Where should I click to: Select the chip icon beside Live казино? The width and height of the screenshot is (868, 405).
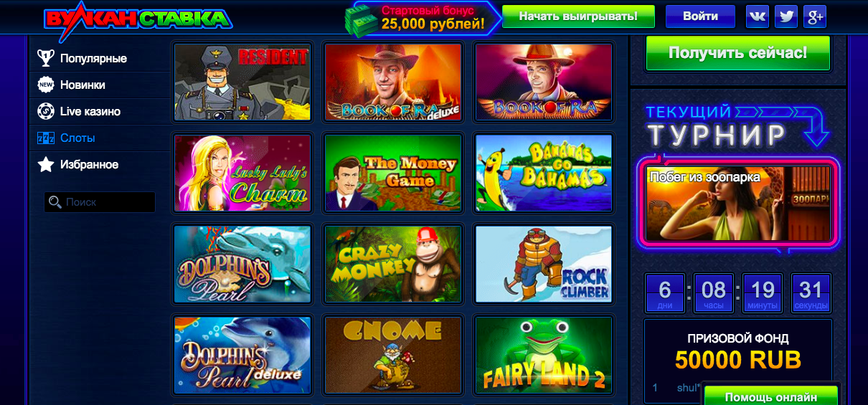click(46, 111)
